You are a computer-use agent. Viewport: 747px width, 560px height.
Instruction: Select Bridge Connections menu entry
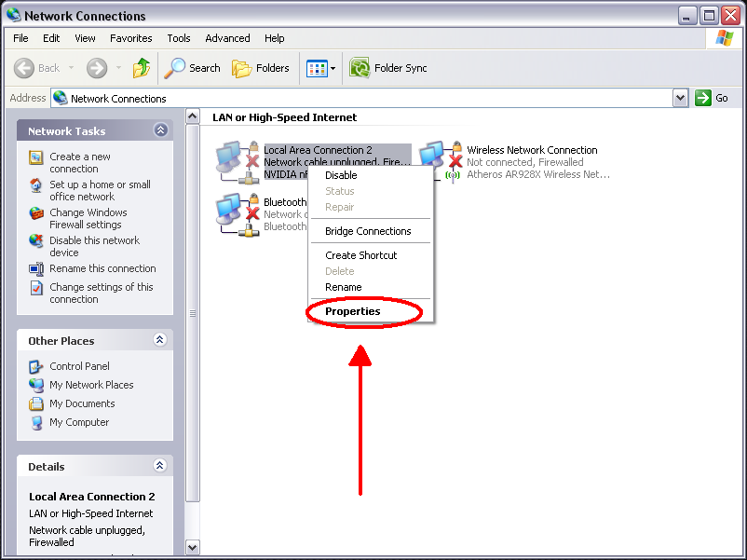click(368, 231)
